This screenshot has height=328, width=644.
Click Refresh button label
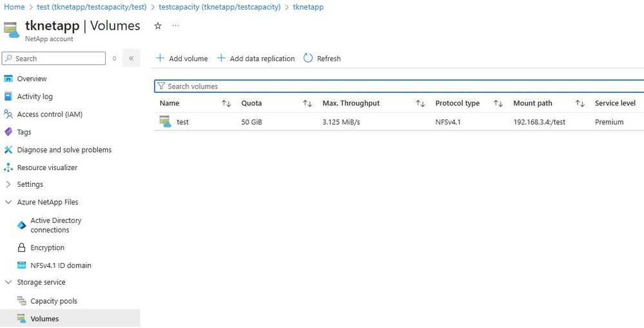[329, 58]
